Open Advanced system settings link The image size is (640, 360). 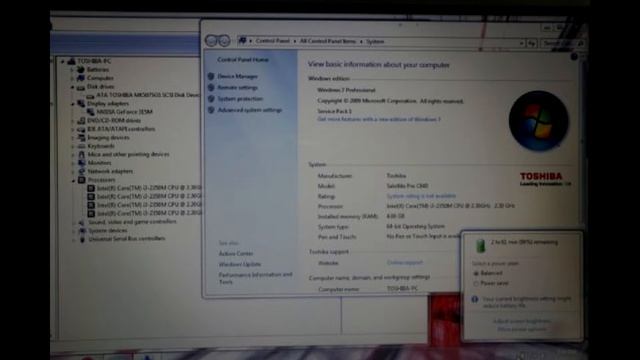click(x=250, y=110)
